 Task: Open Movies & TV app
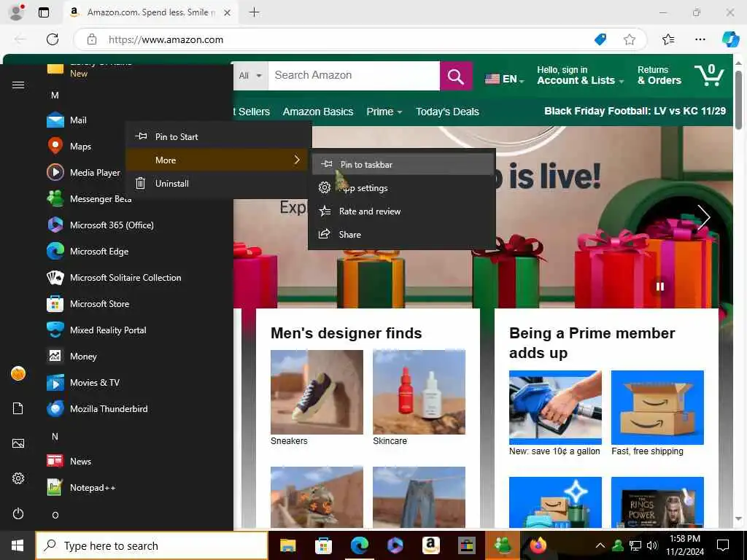[x=83, y=382]
